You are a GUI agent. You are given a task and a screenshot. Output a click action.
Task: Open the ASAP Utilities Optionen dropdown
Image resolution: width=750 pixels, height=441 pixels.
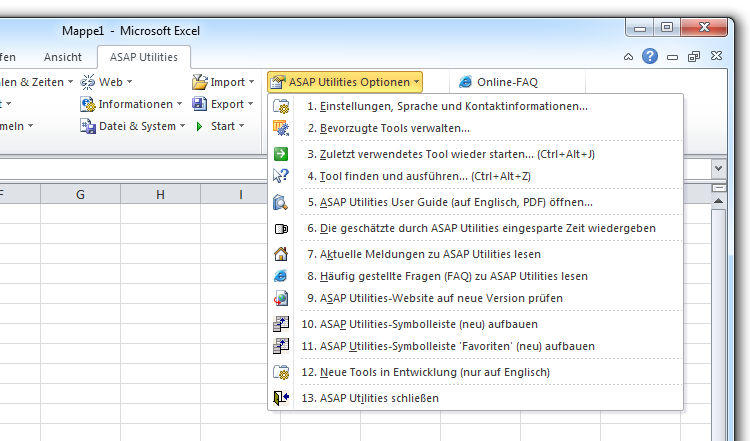pos(345,82)
